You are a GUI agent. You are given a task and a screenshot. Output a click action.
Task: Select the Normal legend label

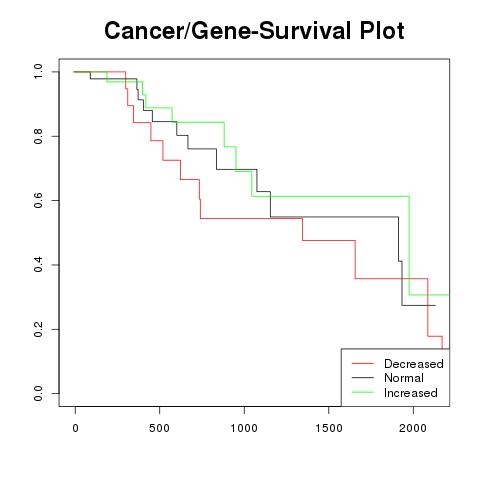coord(404,378)
